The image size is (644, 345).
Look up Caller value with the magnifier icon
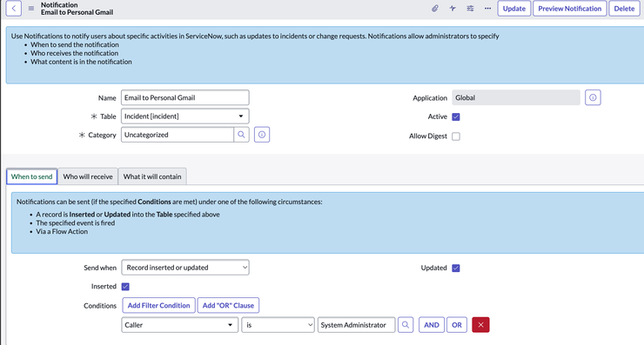(x=406, y=325)
